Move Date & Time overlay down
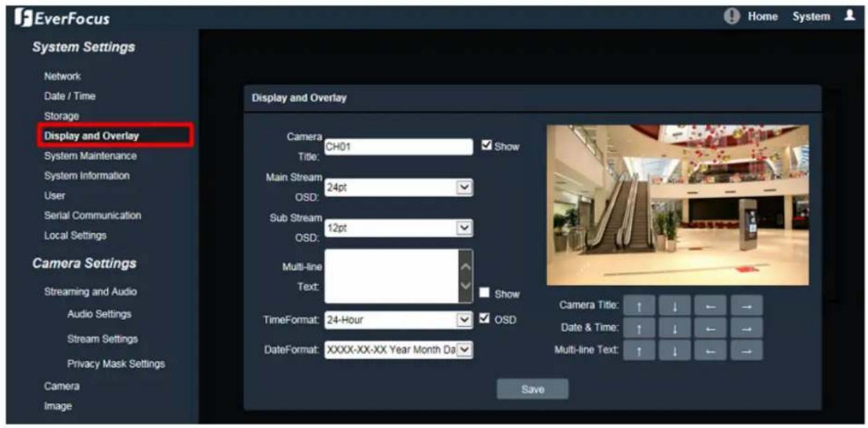This screenshot has height=428, width=868. click(x=675, y=327)
